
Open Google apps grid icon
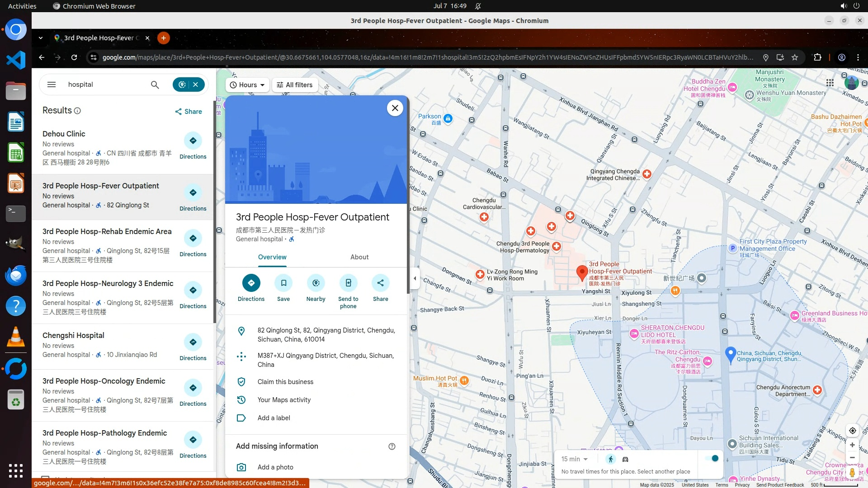[830, 83]
